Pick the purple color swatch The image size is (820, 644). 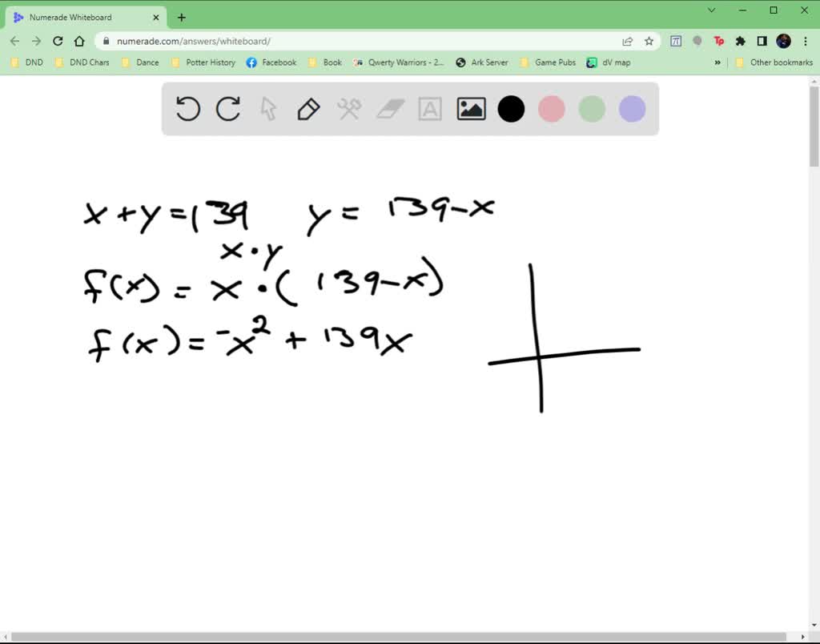tap(631, 109)
